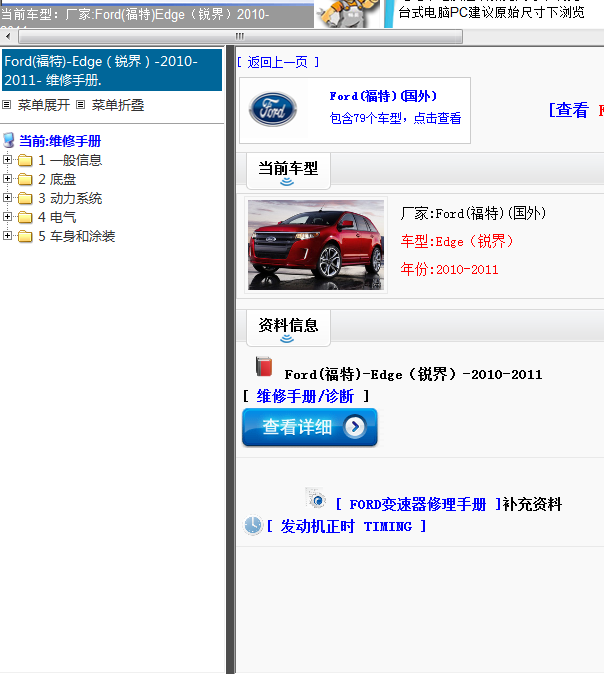This screenshot has height=674, width=604.
Task: Click the folder icon for 3 动力系统
Action: pos(25,198)
